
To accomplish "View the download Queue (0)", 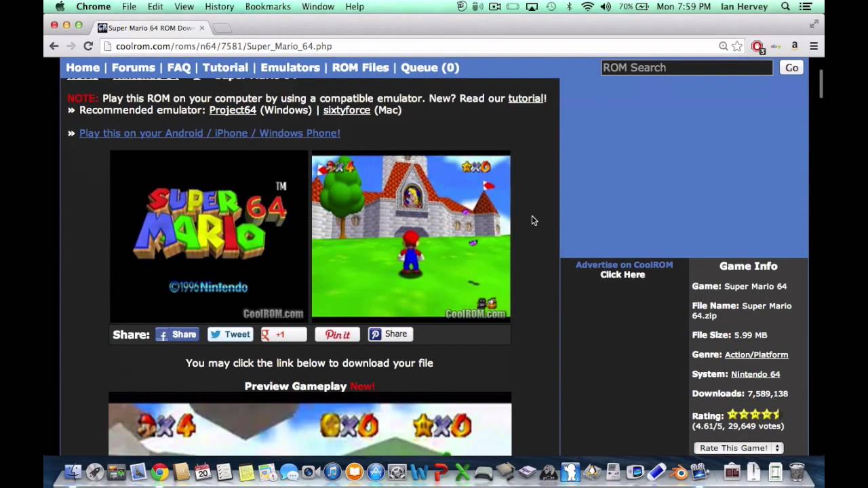I will (x=430, y=68).
